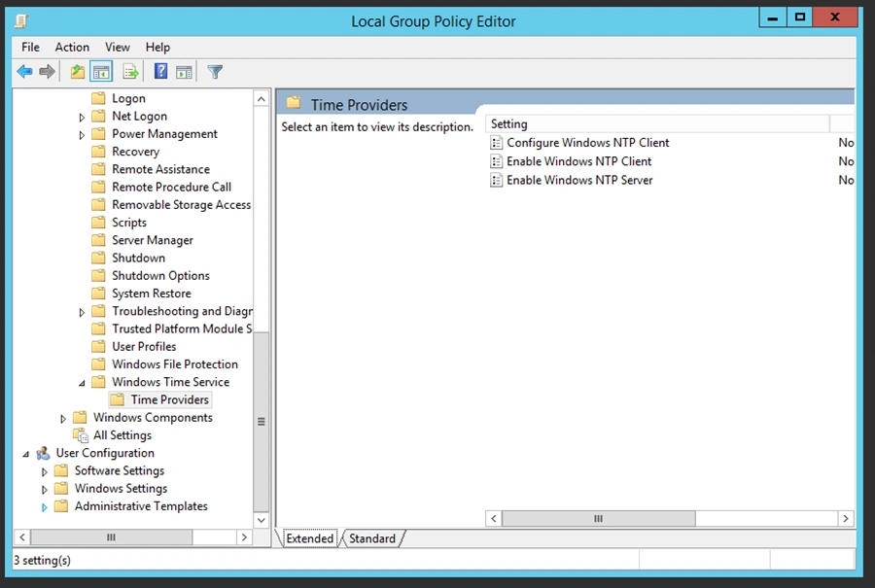This screenshot has width=875, height=588.
Task: Click the Logon folder icon
Action: tap(99, 98)
